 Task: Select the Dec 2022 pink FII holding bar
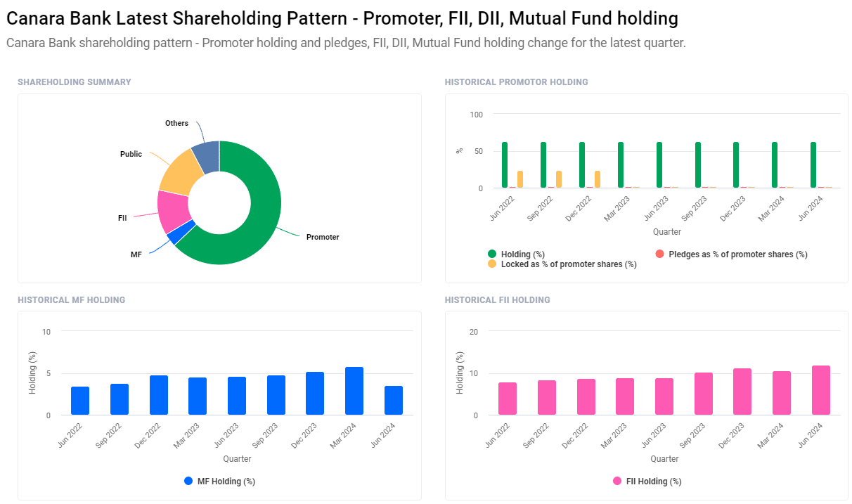(586, 397)
